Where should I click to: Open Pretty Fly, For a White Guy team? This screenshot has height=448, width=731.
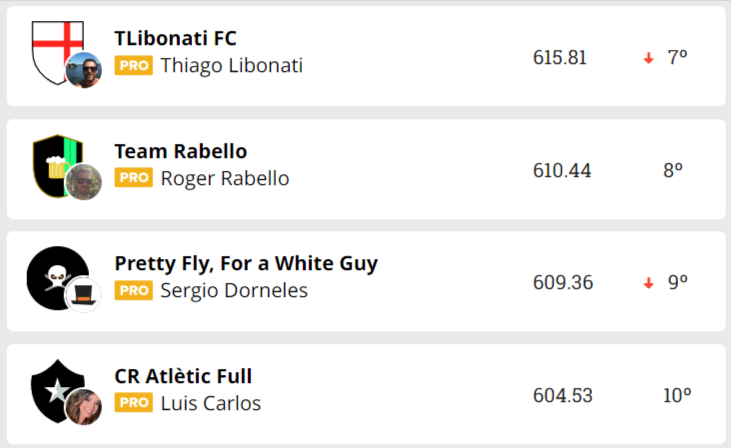(246, 263)
